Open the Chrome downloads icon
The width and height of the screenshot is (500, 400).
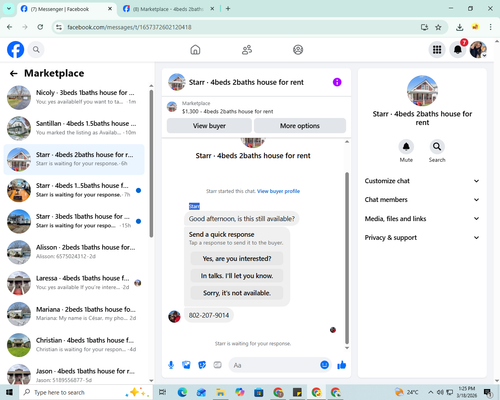(x=460, y=27)
